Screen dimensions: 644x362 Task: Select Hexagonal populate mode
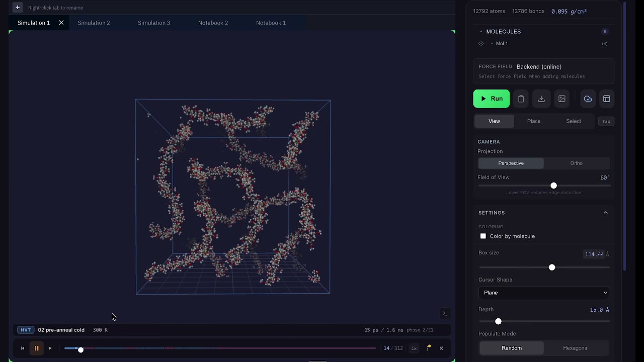click(576, 348)
